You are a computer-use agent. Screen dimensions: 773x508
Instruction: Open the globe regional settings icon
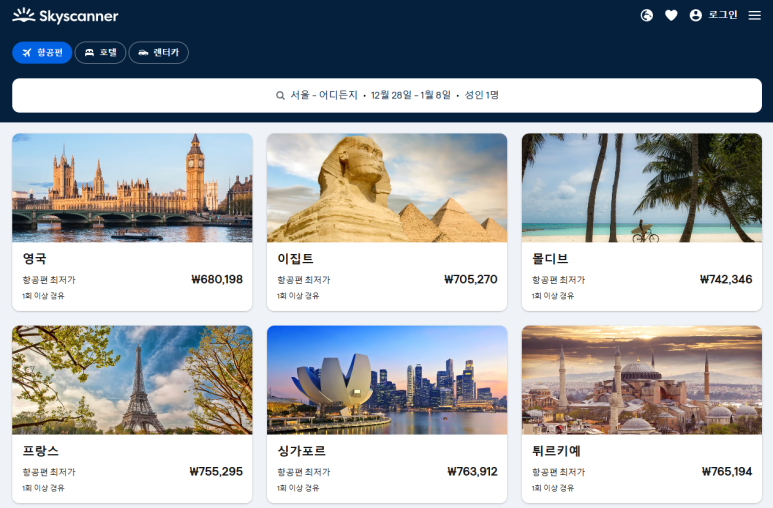[646, 15]
